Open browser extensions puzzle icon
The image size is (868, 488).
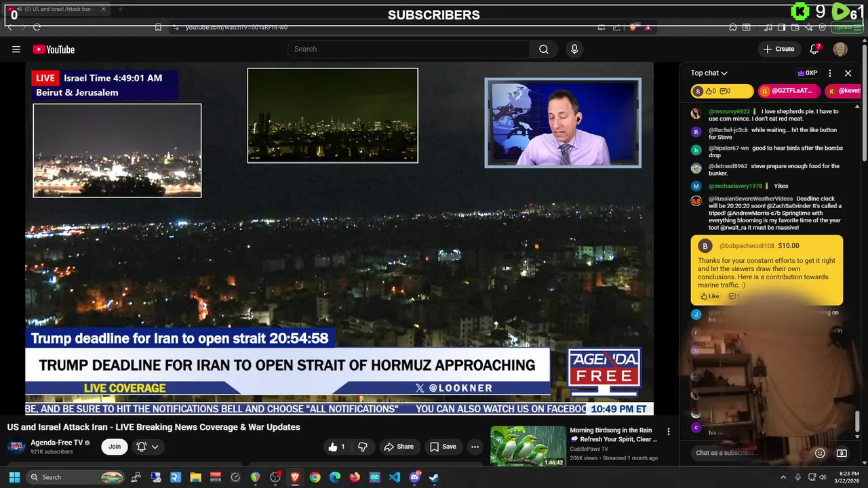[x=733, y=27]
